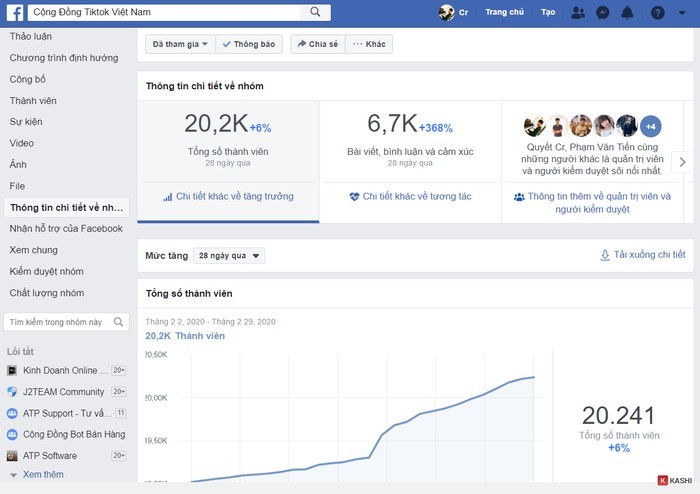
Task: Click the +4 more admins badge
Action: (x=650, y=127)
